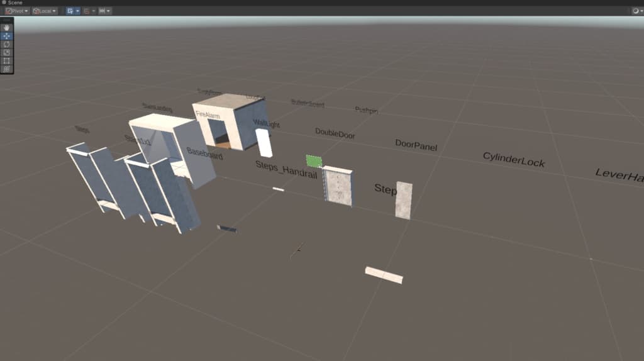This screenshot has width=644, height=361.
Task: Select the Step concrete slab object
Action: [404, 201]
